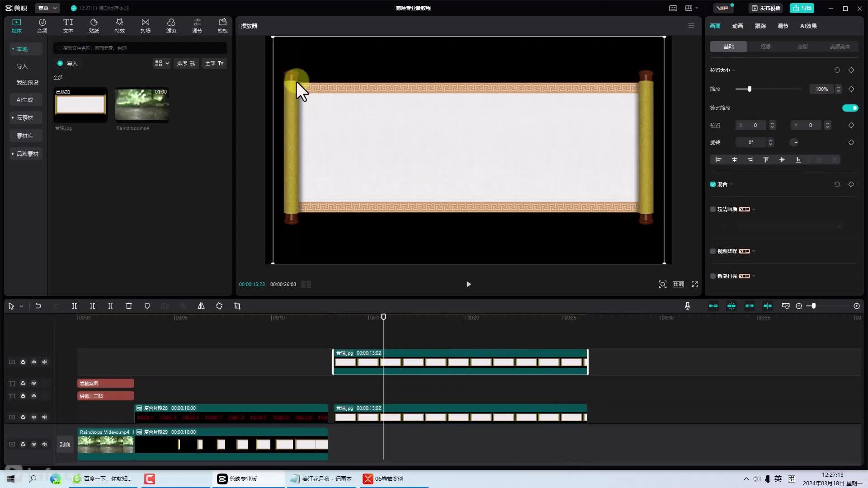The width and height of the screenshot is (868, 488).
Task: Lock the 复合片段28 track
Action: 23,417
